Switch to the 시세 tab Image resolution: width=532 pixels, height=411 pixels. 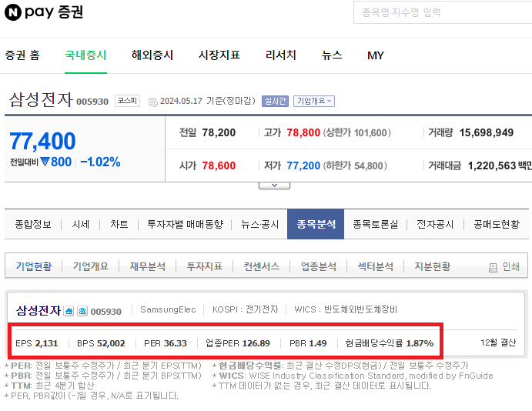tap(80, 224)
